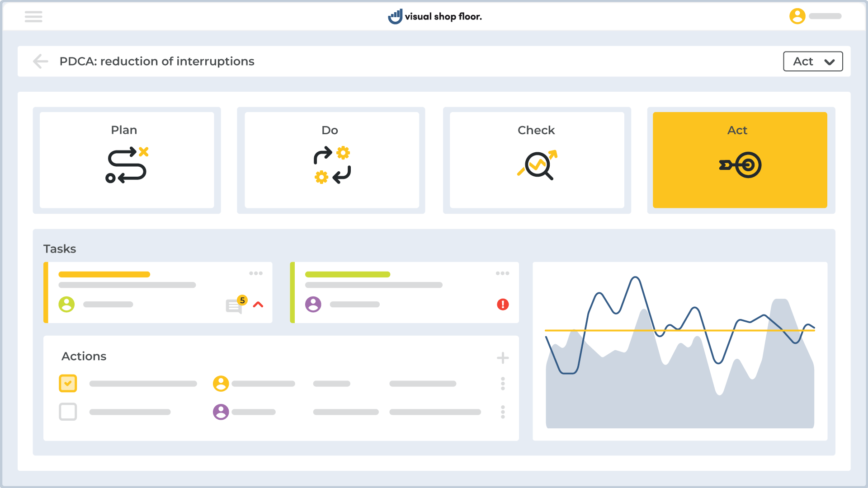Screen dimensions: 868x488
Task: Open the first action row's kebab menu
Action: [x=503, y=384]
